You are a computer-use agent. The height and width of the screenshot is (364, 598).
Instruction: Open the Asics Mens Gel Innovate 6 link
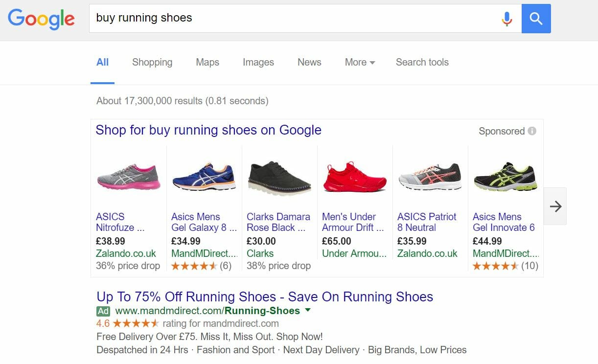[504, 222]
